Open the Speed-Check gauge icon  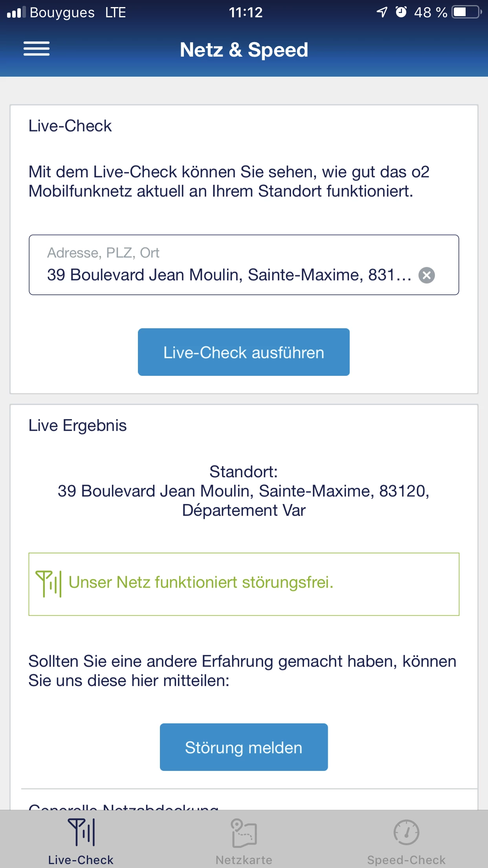406,832
